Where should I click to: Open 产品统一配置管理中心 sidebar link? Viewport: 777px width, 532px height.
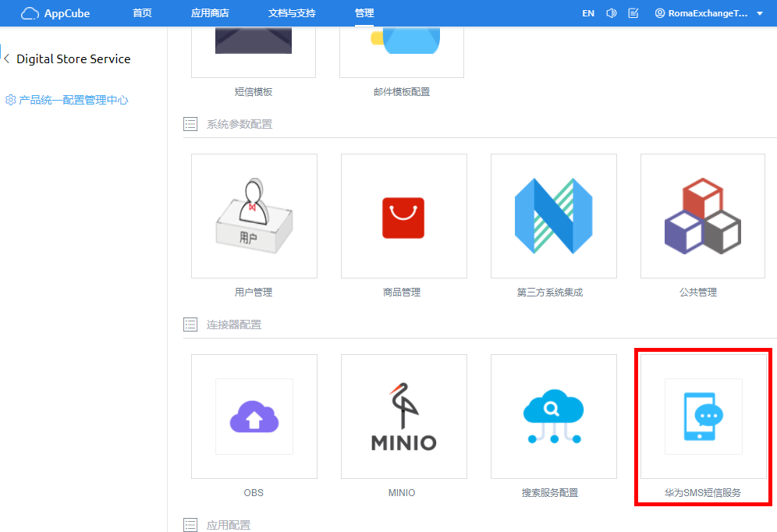[73, 100]
